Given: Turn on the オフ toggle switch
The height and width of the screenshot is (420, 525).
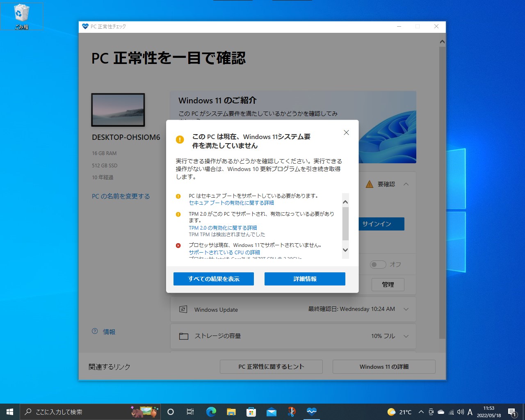Looking at the screenshot, I should pyautogui.click(x=377, y=265).
